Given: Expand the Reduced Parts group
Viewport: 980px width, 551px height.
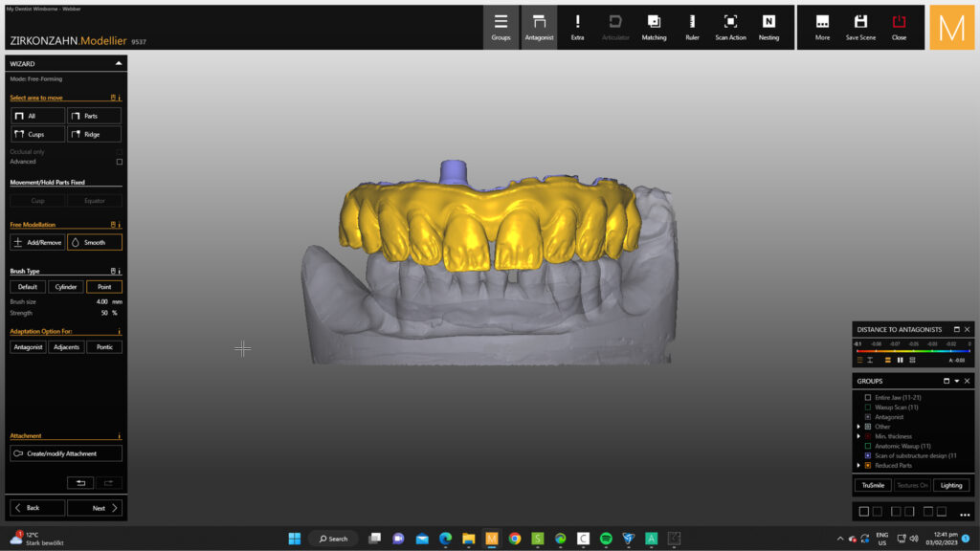Looking at the screenshot, I should (858, 466).
